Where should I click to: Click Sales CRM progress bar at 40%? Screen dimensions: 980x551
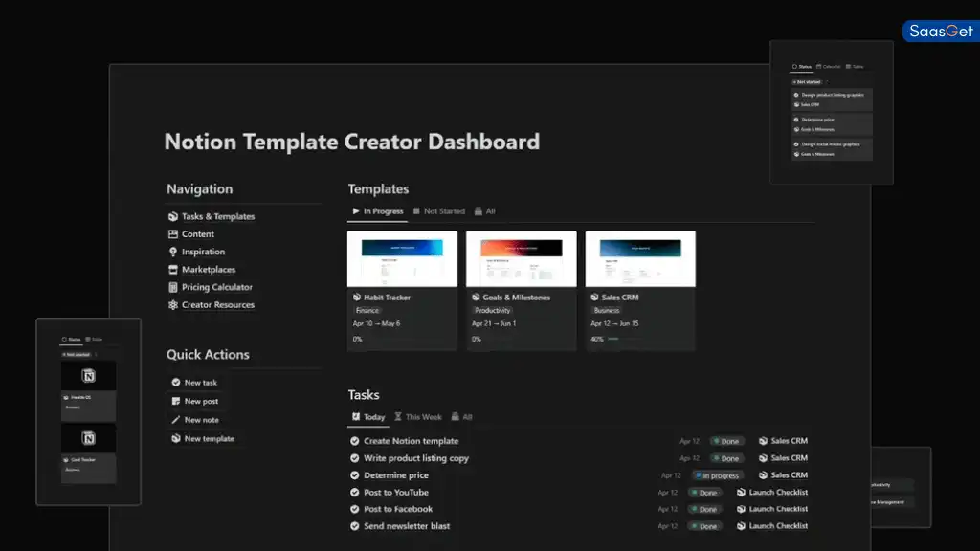click(x=624, y=339)
